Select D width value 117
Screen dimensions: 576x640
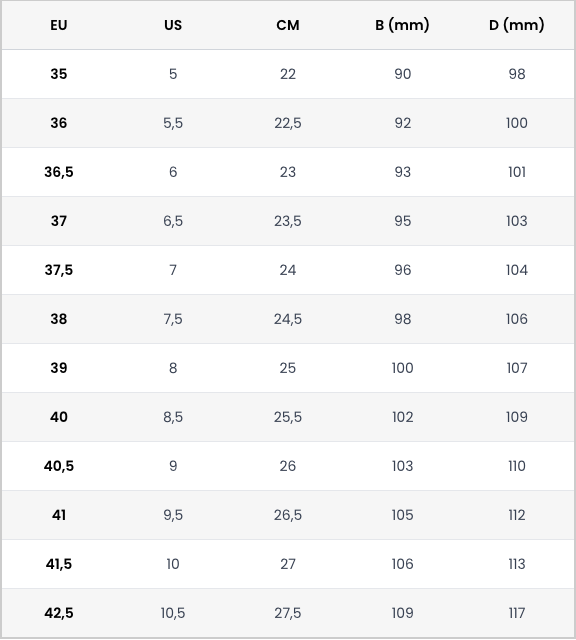(x=517, y=613)
